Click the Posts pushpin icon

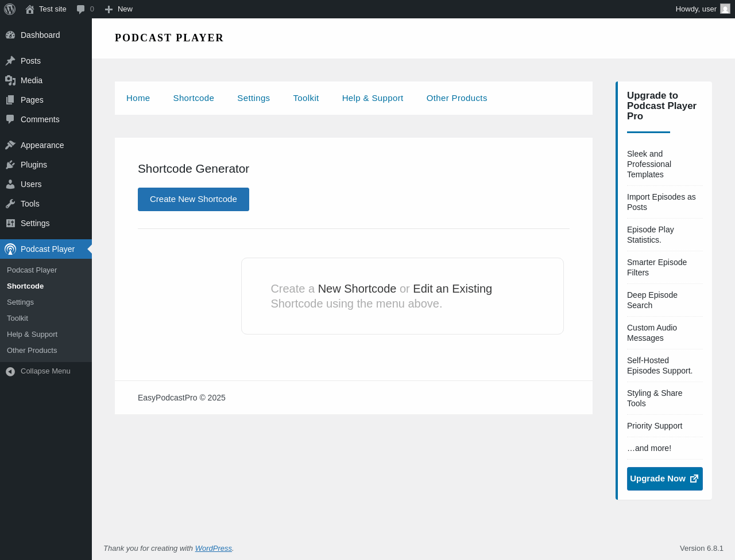click(10, 61)
